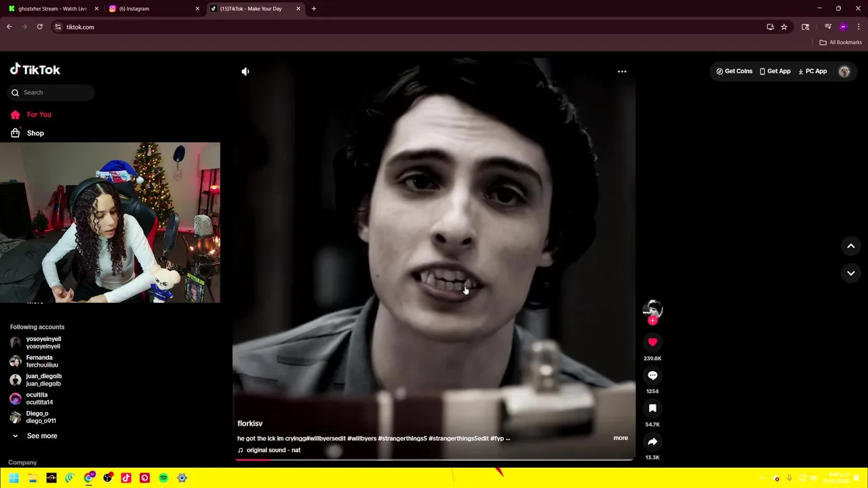The width and height of the screenshot is (868, 488).
Task: Seek along the video progress bar
Action: [434, 460]
